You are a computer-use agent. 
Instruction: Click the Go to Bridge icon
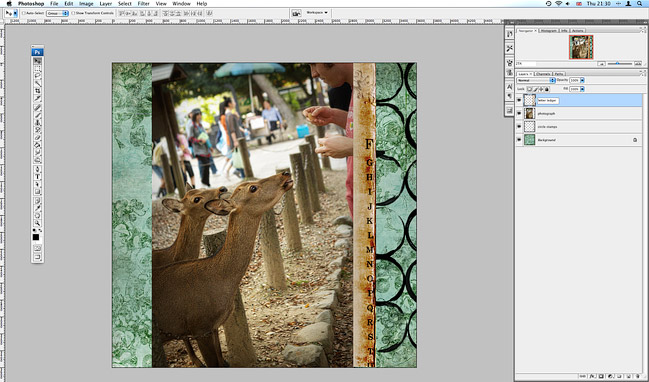click(x=296, y=13)
